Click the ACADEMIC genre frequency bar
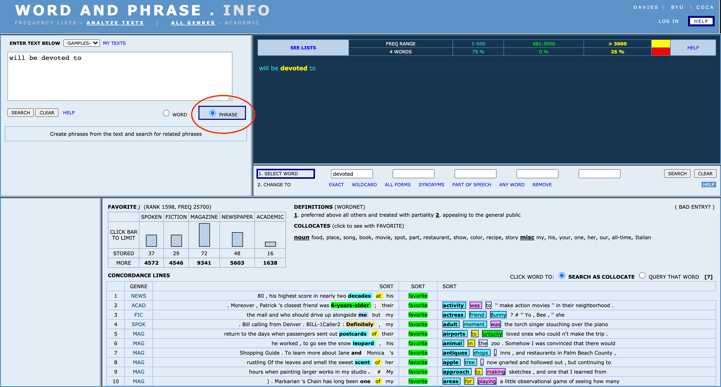Viewport: 721px width, 387px height. pyautogui.click(x=270, y=244)
